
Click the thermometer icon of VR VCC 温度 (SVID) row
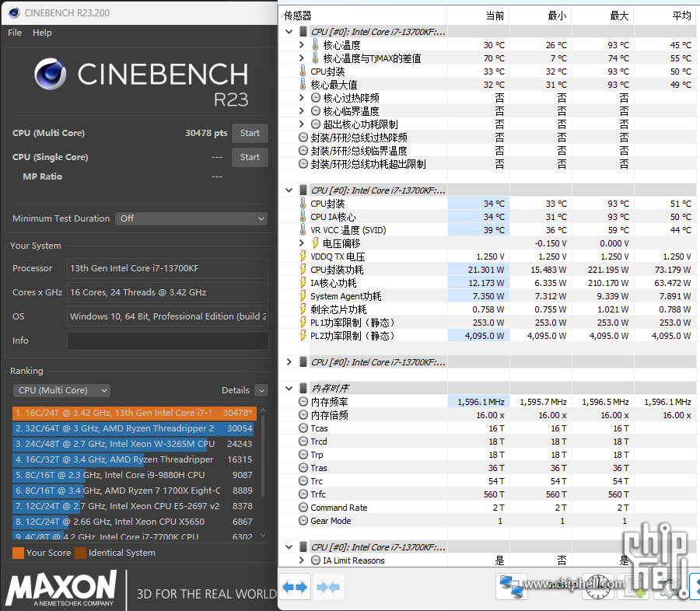303,230
